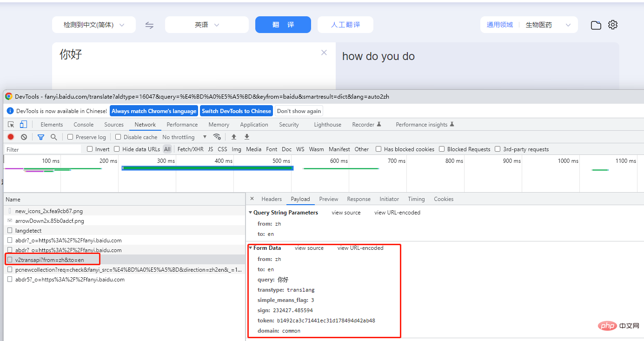Viewport: 644px width, 341px height.
Task: Open the Sources tab
Action: (x=114, y=125)
